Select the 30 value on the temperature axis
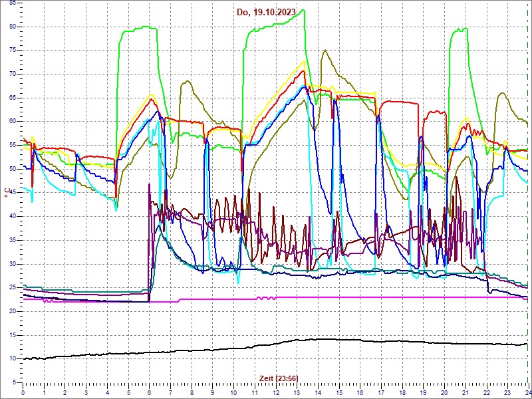532x399 pixels. [13, 264]
